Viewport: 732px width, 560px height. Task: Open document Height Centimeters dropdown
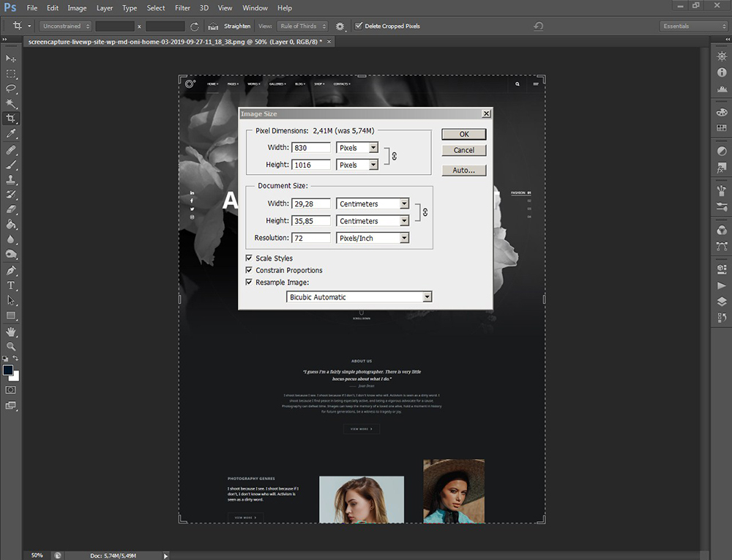coord(373,221)
